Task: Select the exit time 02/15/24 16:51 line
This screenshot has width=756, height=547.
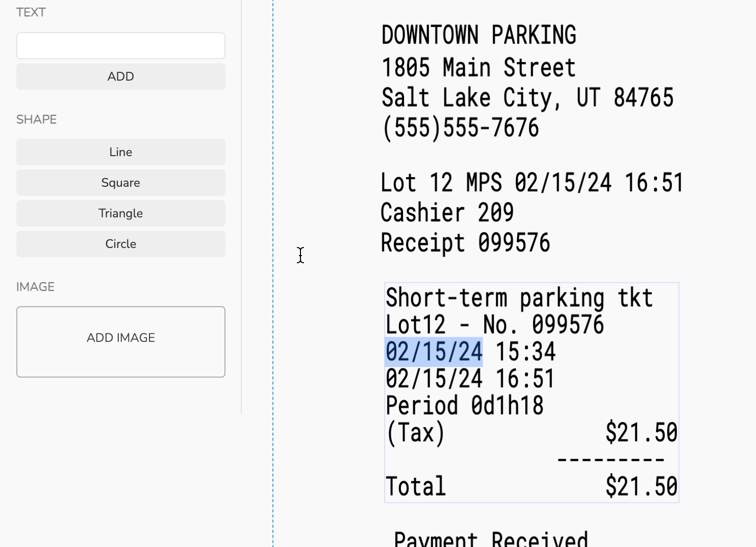Action: click(469, 378)
